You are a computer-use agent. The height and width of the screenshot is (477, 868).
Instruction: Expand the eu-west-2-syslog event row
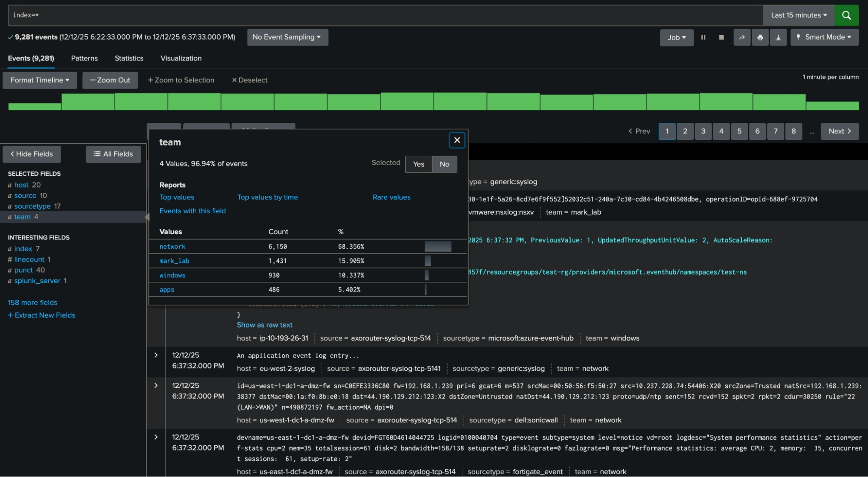click(x=156, y=355)
